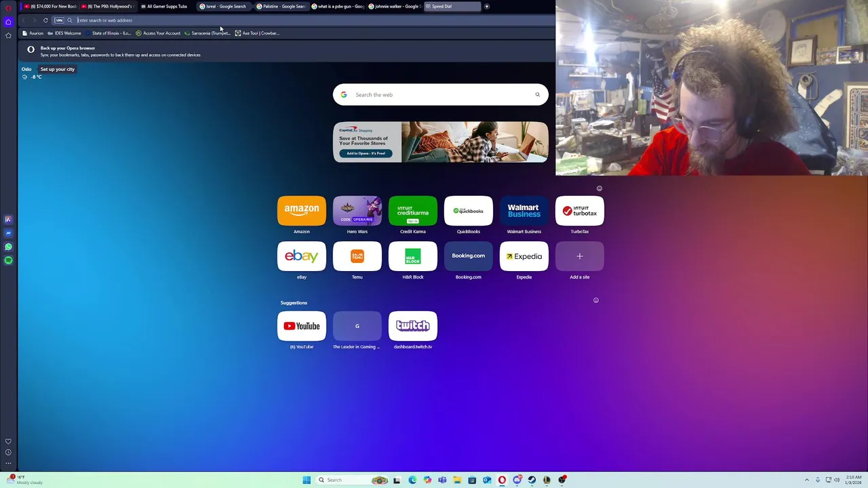Click the Google logo in search box

344,95
